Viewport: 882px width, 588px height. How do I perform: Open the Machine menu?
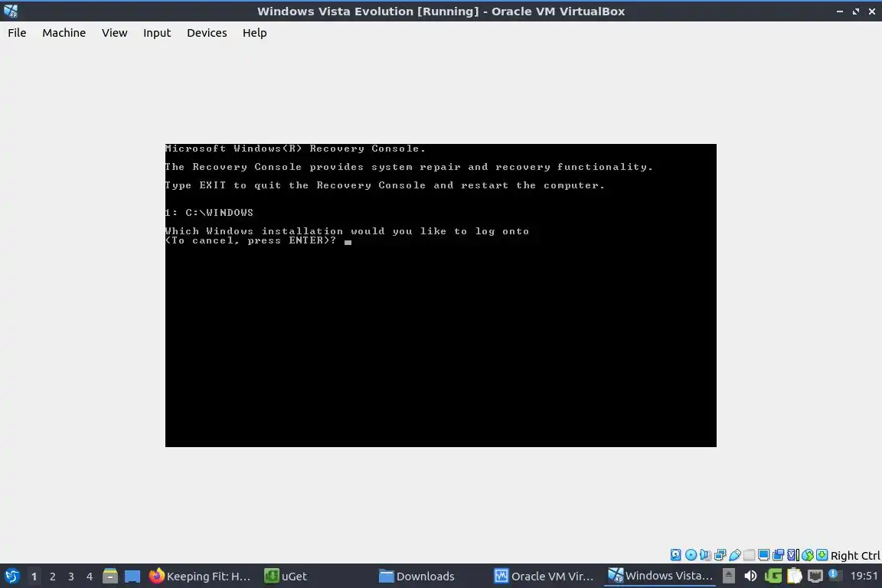coord(64,33)
